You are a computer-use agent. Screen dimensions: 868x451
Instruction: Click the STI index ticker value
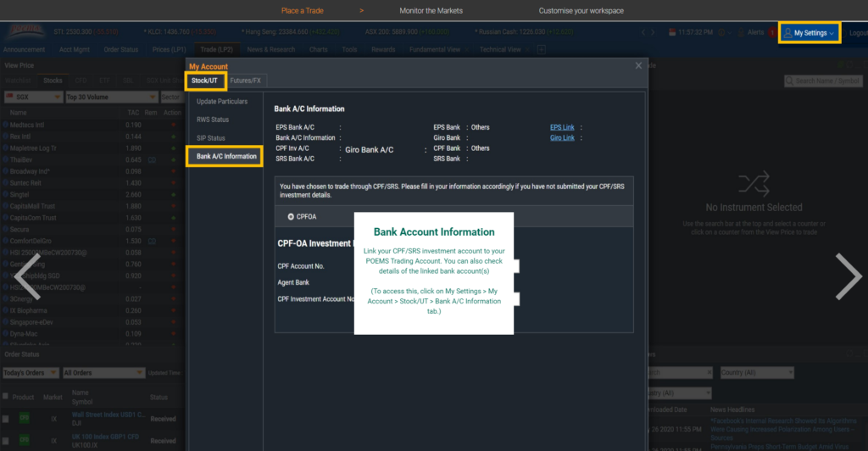click(x=86, y=32)
